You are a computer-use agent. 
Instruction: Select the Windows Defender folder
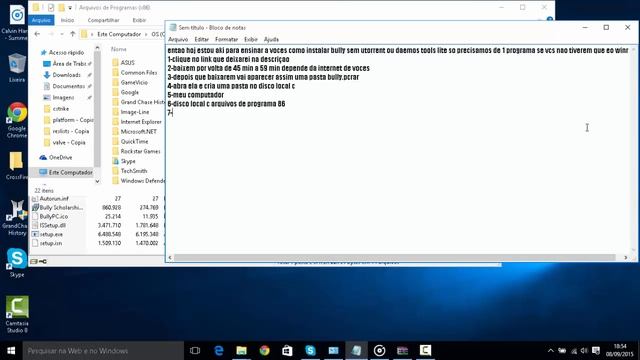coord(142,181)
